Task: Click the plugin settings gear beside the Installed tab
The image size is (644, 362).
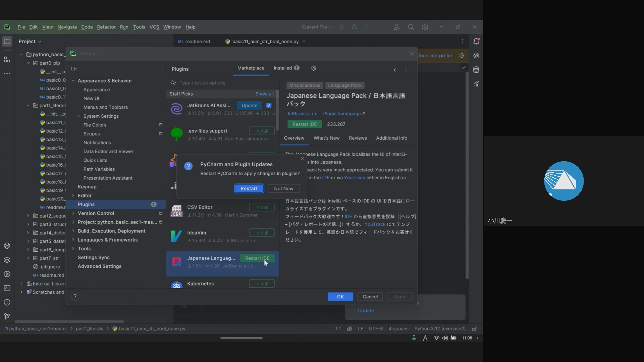Action: coord(314,68)
